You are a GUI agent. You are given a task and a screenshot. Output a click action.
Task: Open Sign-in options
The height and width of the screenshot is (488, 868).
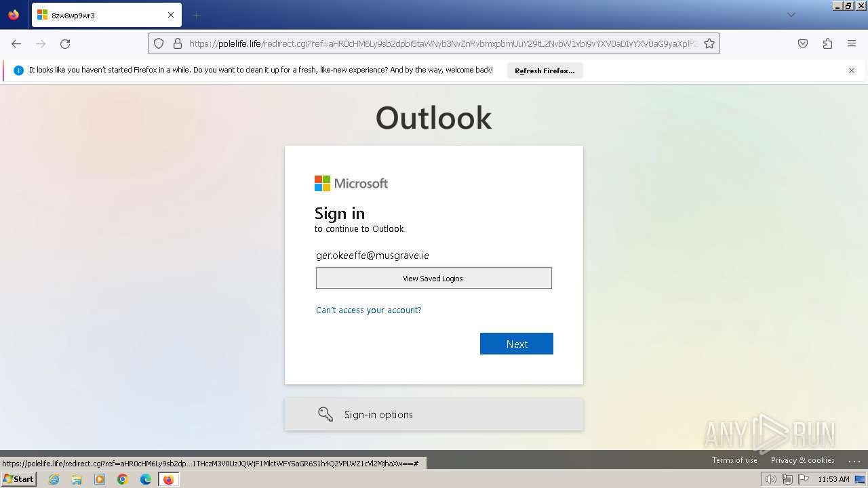434,414
